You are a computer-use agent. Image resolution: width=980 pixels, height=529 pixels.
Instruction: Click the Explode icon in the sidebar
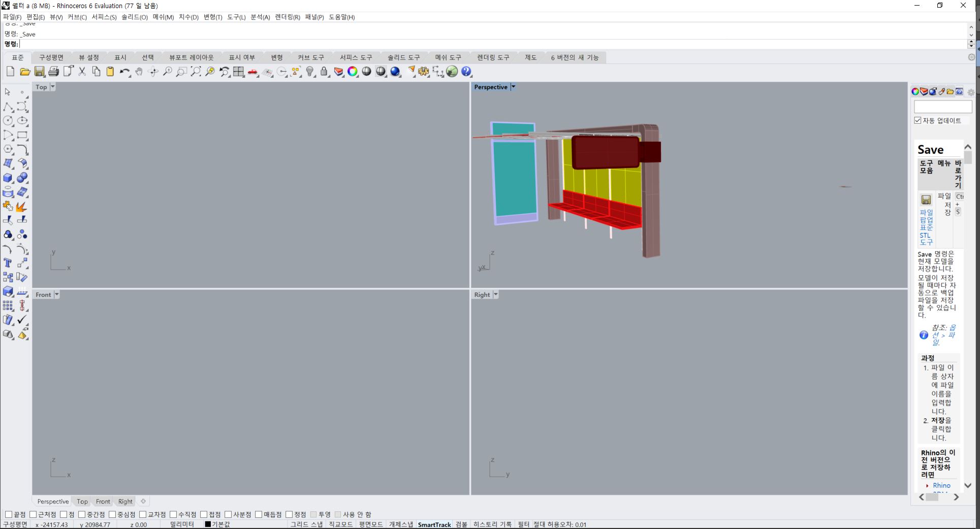pos(21,207)
